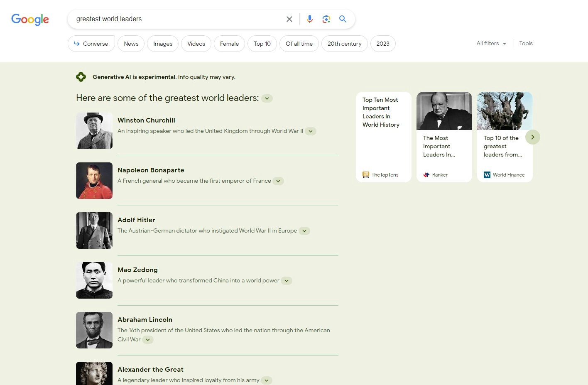Click the magnifier search icon
Viewport: 588px width, 385px height.
pos(343,19)
